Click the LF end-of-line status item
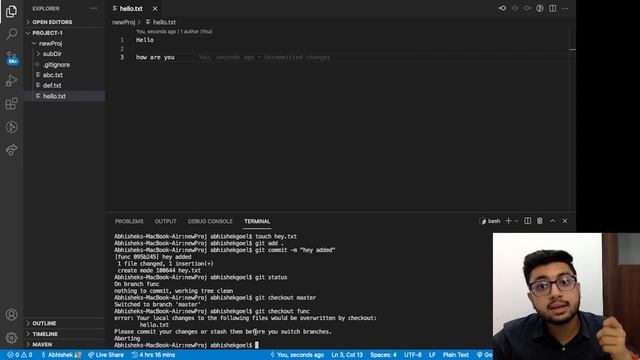 (x=432, y=355)
